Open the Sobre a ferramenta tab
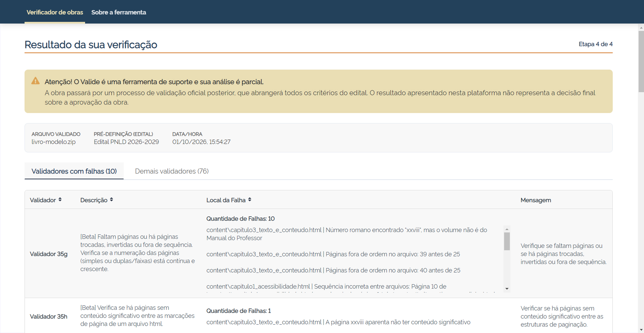 coord(119,12)
